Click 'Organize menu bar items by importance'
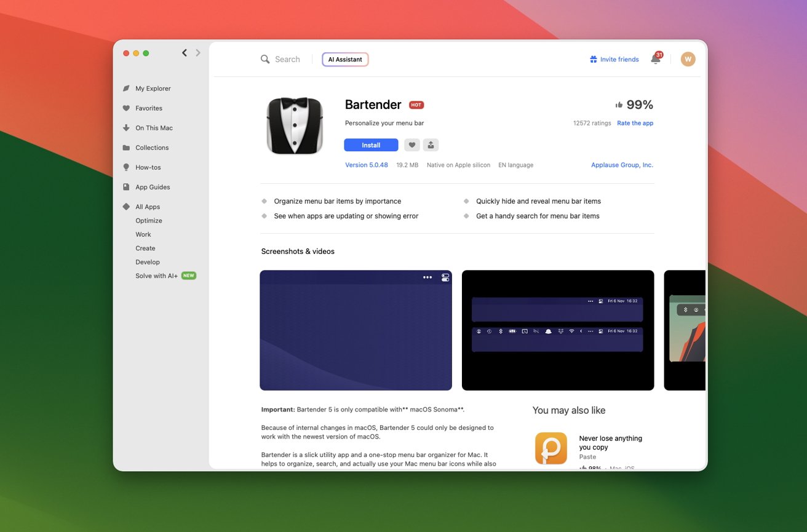807x532 pixels. click(338, 201)
